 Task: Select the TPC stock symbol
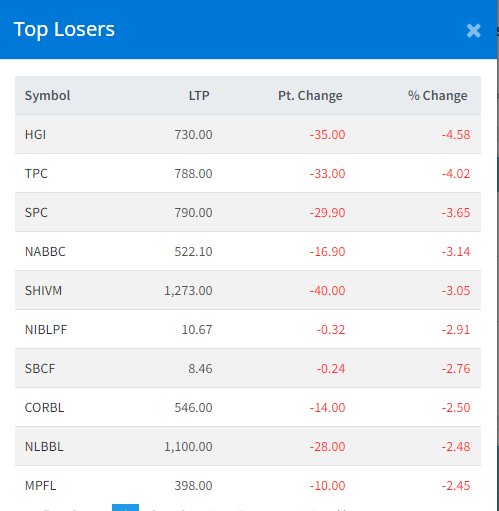(x=36, y=174)
